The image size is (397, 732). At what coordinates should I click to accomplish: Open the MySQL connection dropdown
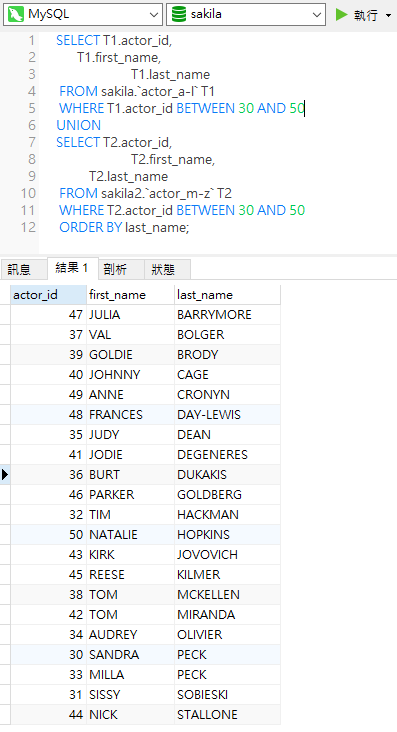pos(83,14)
